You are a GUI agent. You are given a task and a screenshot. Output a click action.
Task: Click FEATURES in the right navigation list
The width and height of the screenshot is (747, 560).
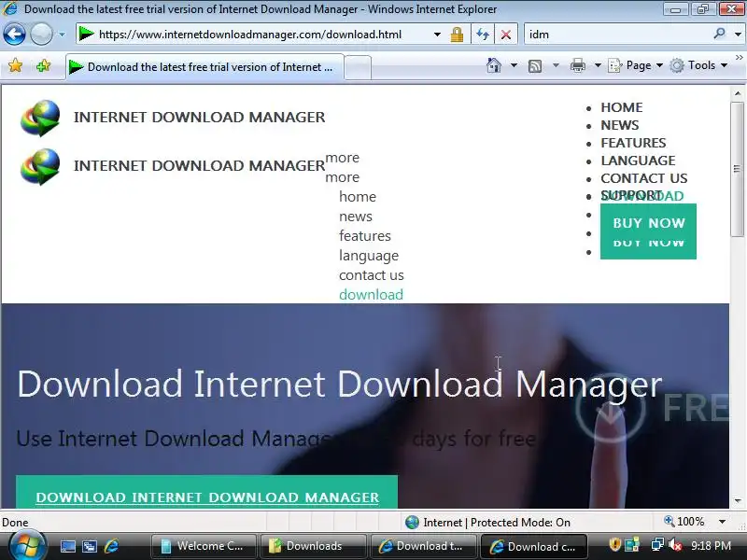[633, 143]
